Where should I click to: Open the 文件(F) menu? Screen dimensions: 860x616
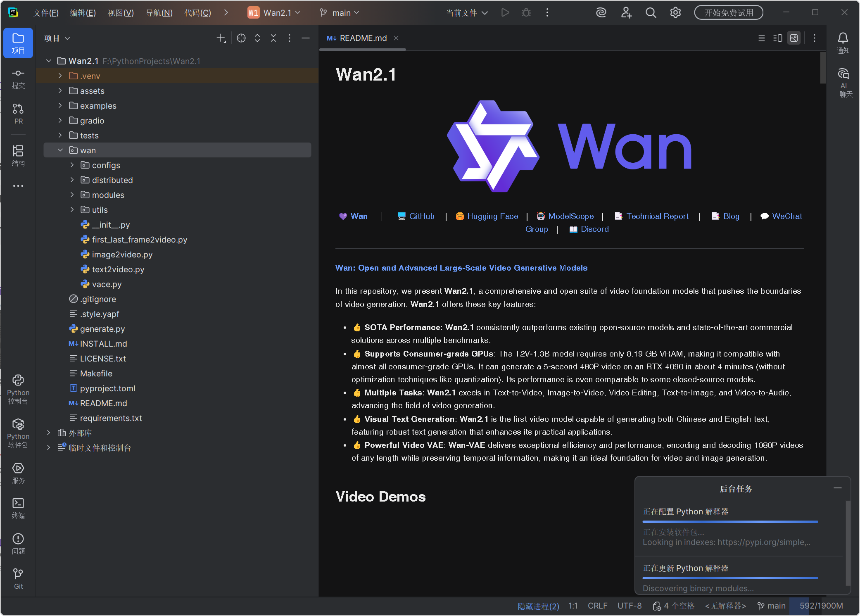pyautogui.click(x=46, y=13)
